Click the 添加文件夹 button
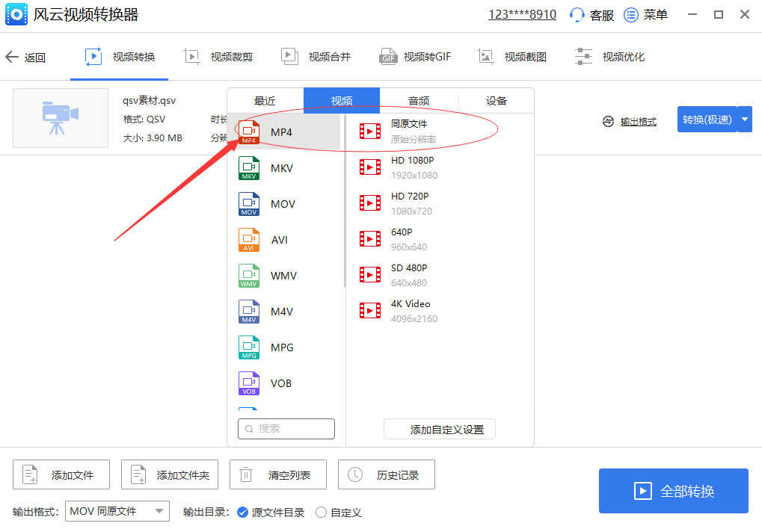Viewport: 762px width, 532px height. [170, 474]
